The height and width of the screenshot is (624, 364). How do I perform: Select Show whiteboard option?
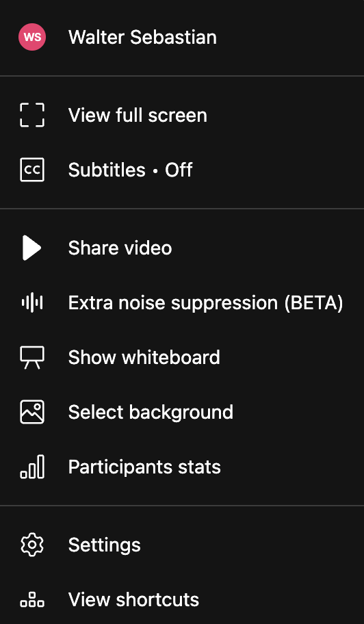182,357
